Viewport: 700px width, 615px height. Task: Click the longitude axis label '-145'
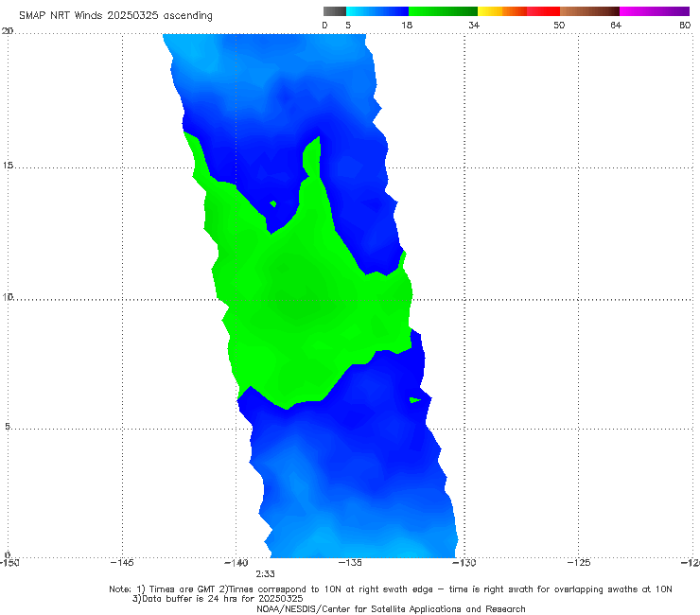coord(122,562)
